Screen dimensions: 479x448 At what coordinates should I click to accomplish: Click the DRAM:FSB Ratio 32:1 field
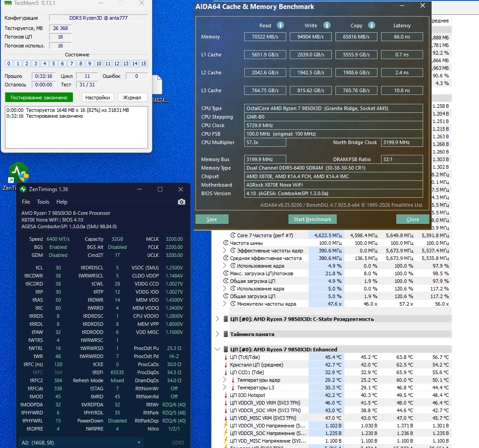click(402, 159)
